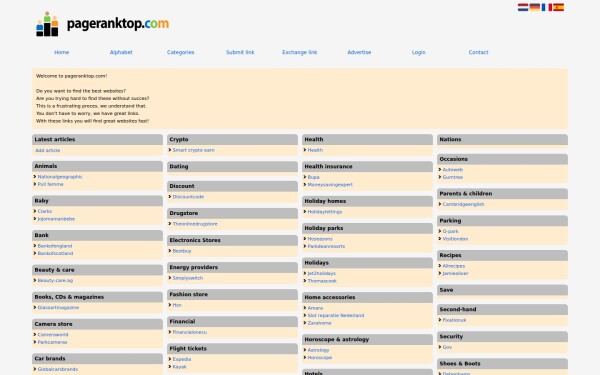Visit the Expedia link

tap(182, 359)
